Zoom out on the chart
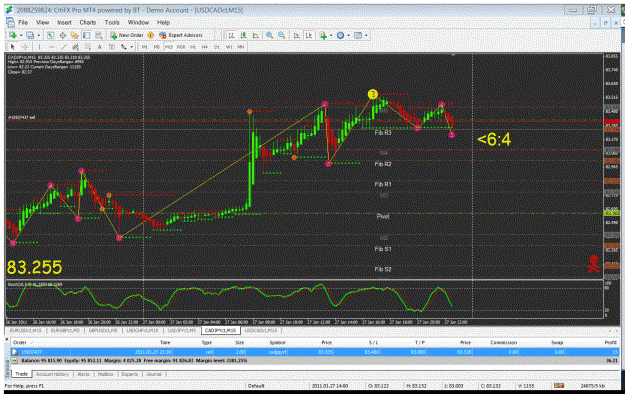Screen dimensions: 625x394 click(282, 35)
